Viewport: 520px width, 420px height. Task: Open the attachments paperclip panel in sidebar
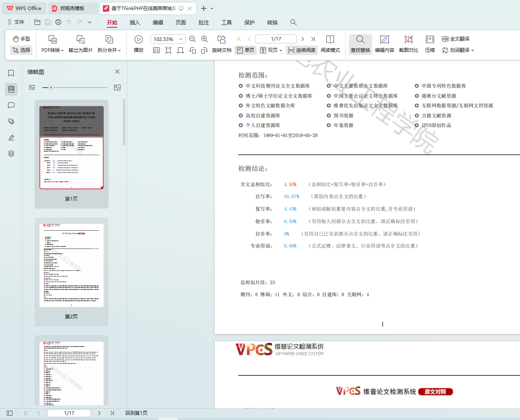(11, 121)
